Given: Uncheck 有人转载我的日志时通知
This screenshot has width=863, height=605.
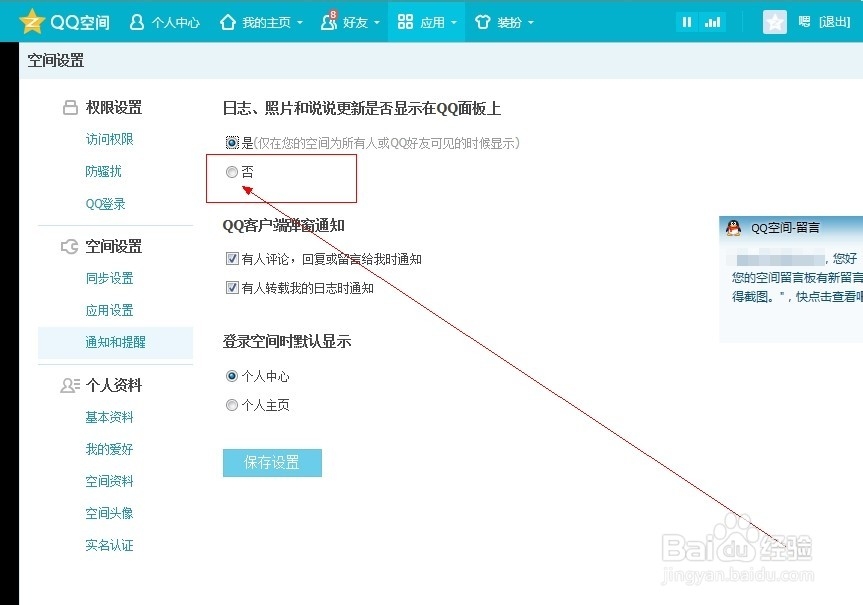Looking at the screenshot, I should (232, 287).
